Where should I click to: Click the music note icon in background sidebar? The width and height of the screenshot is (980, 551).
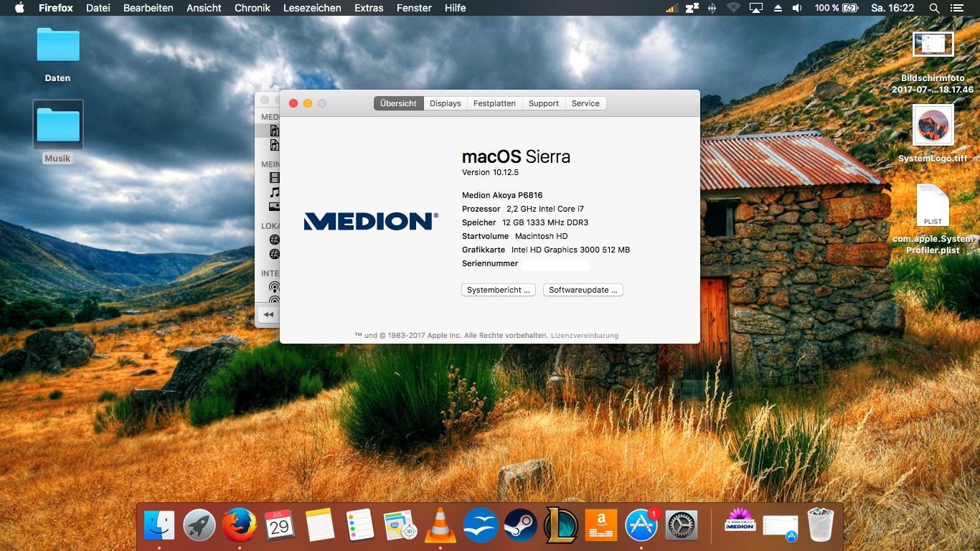[x=274, y=192]
